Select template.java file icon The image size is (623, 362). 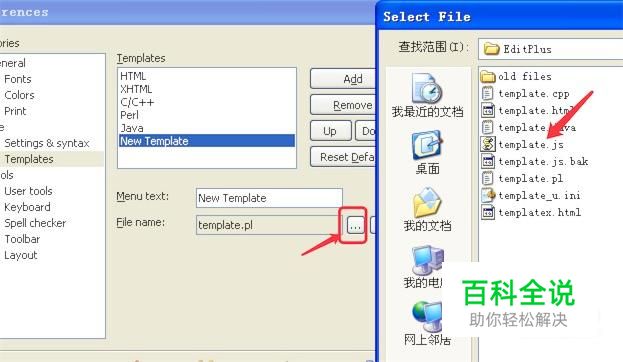[x=488, y=128]
